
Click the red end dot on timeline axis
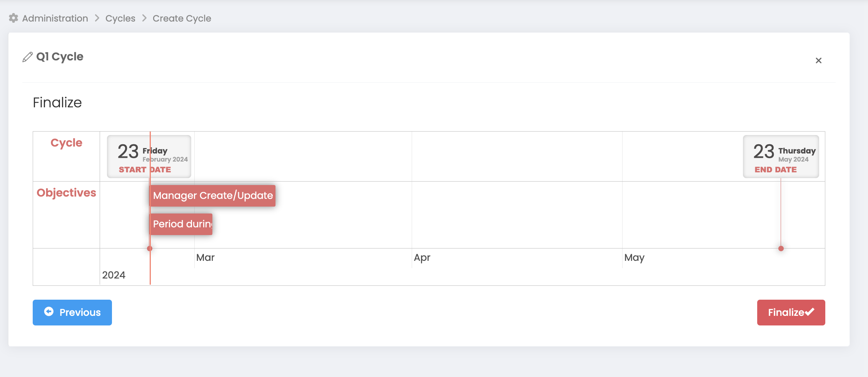[781, 249]
